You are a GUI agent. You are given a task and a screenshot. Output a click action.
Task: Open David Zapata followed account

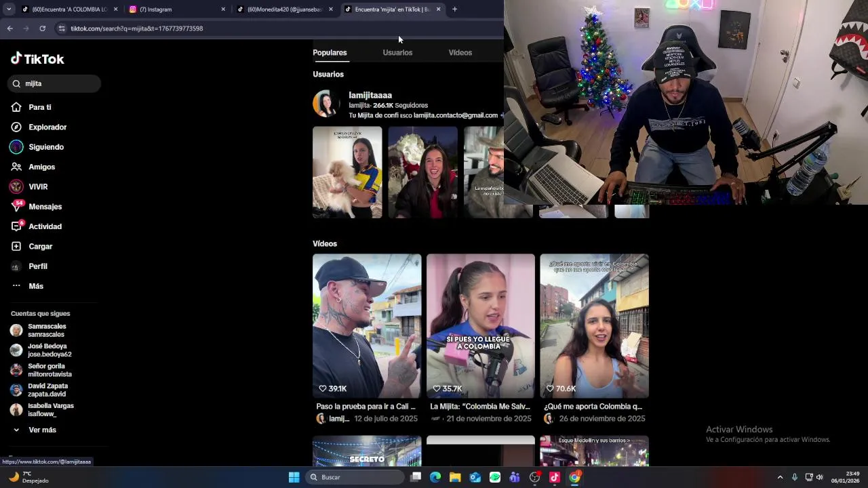pyautogui.click(x=47, y=390)
